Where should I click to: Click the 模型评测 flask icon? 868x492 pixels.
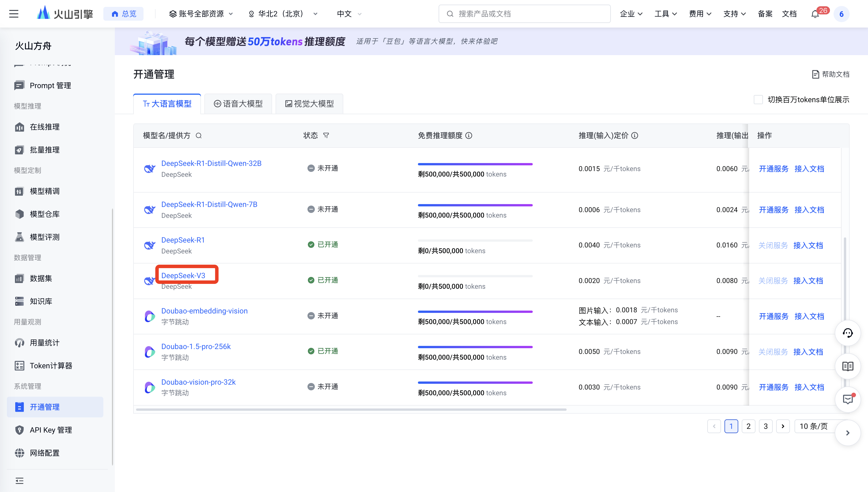[19, 237]
